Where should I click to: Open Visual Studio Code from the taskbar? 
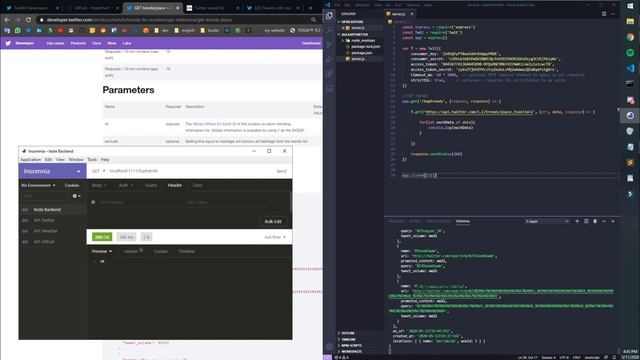(630, 68)
